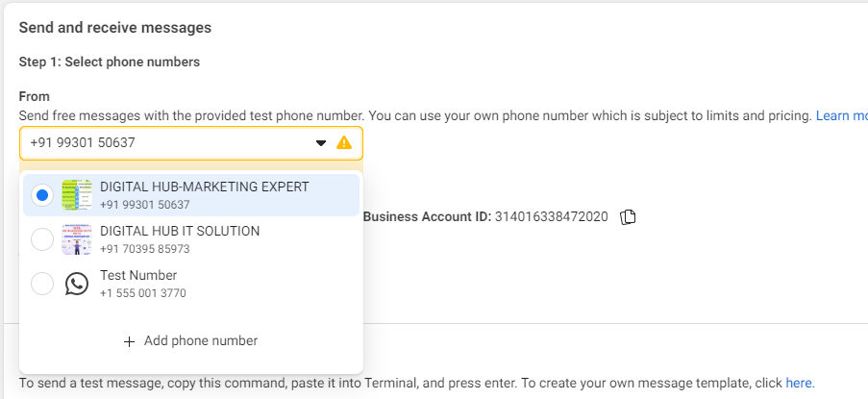Click Add phone number
This screenshot has width=868, height=399.
pos(191,341)
